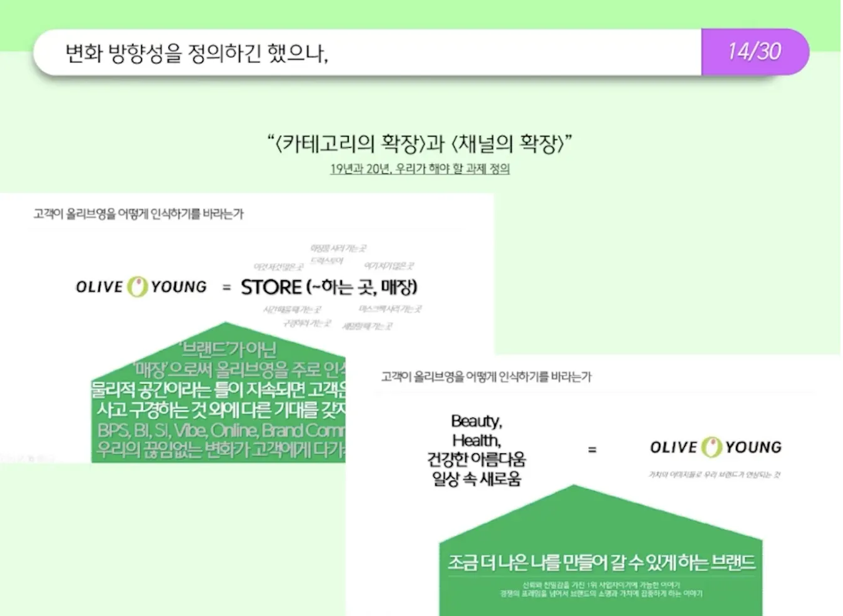Click the heading "고객이 올리브영을 어떻게 인식하기를 바라는가" on the Beauty, Health slide

tap(487, 377)
